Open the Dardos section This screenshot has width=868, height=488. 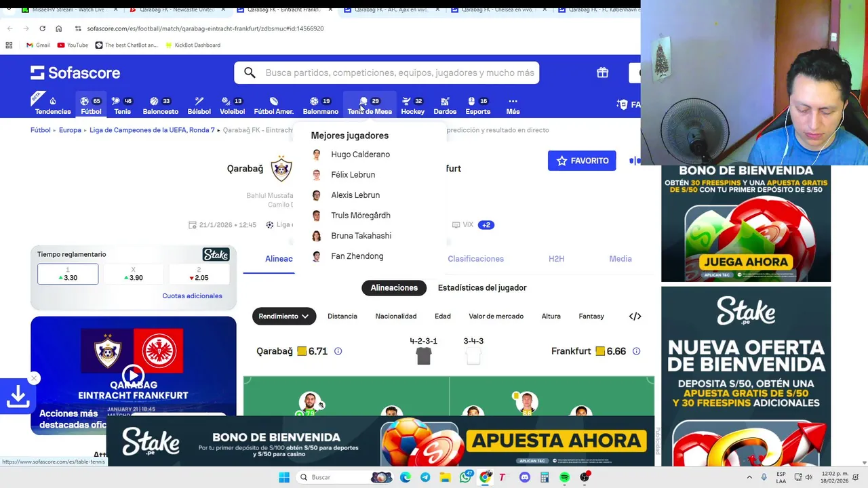tap(445, 106)
